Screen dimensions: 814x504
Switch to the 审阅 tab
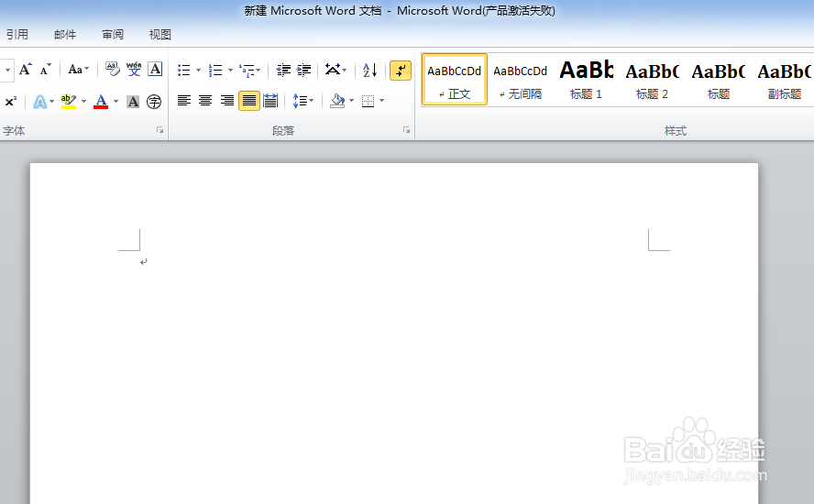click(x=113, y=35)
